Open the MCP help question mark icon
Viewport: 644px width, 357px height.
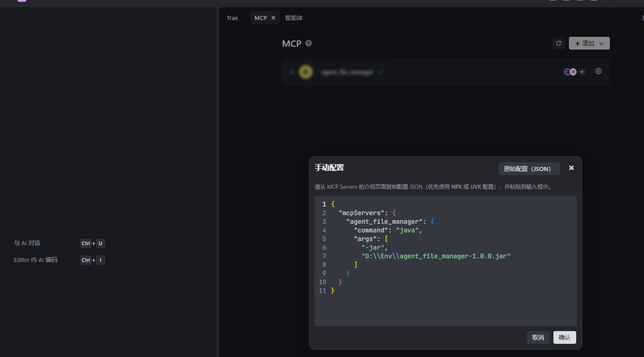[308, 43]
